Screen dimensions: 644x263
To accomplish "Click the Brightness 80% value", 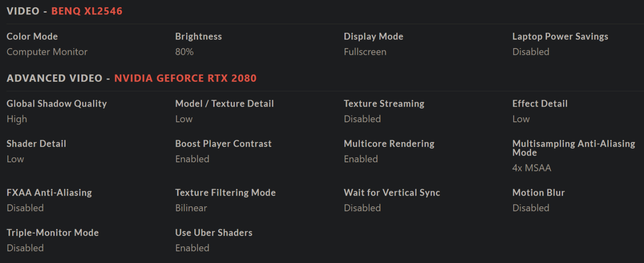I will tap(184, 52).
